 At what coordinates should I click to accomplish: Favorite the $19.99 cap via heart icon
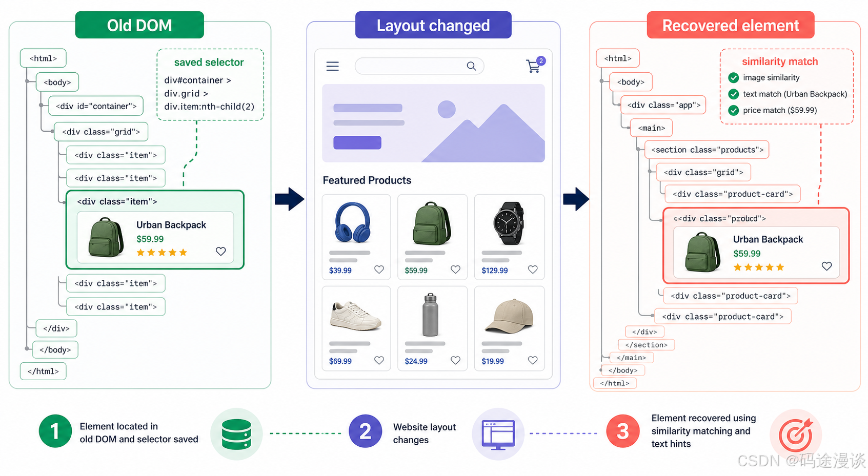click(533, 360)
